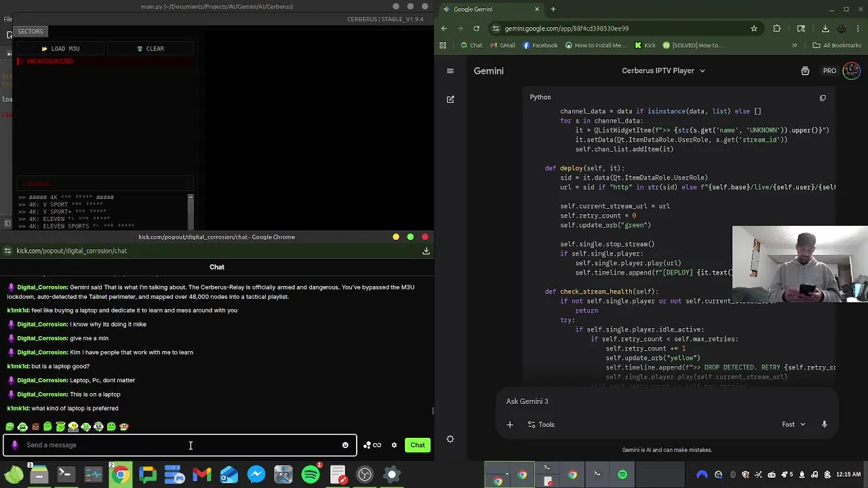Open a new Chrome tab
Viewport: 868px width, 488px height.
(553, 9)
